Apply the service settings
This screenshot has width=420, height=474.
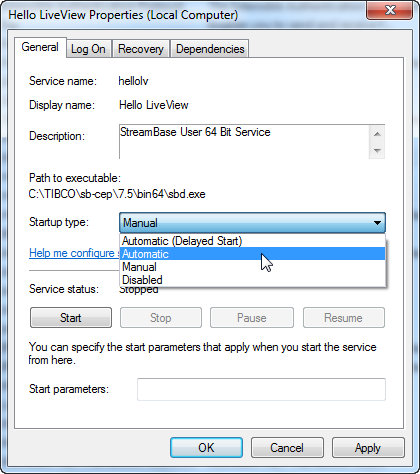tap(368, 448)
